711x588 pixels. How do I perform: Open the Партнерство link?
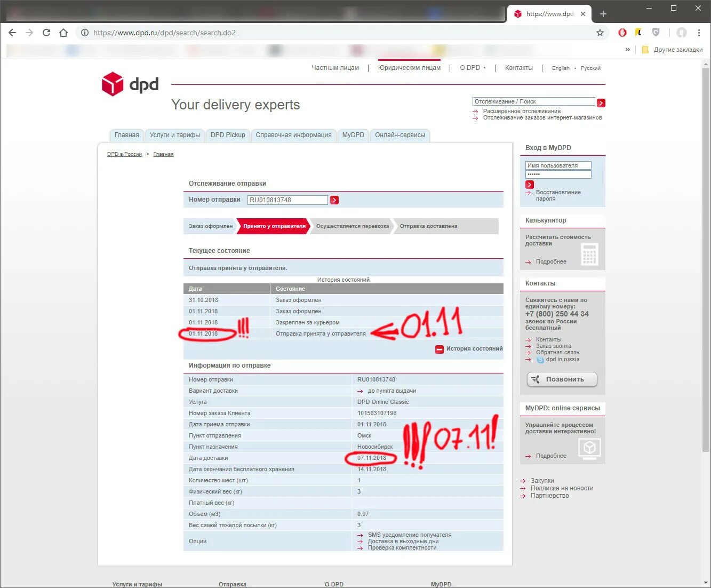pos(549,496)
